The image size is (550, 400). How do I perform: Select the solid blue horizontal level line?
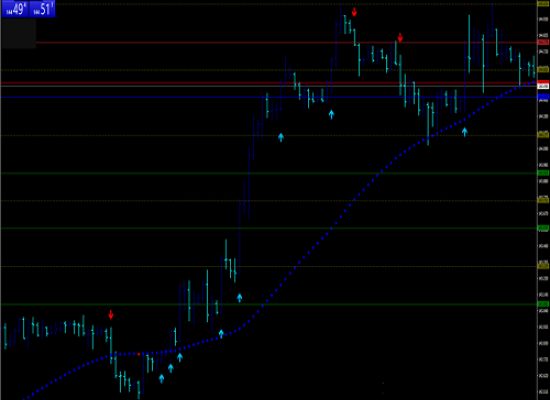pyautogui.click(x=269, y=97)
